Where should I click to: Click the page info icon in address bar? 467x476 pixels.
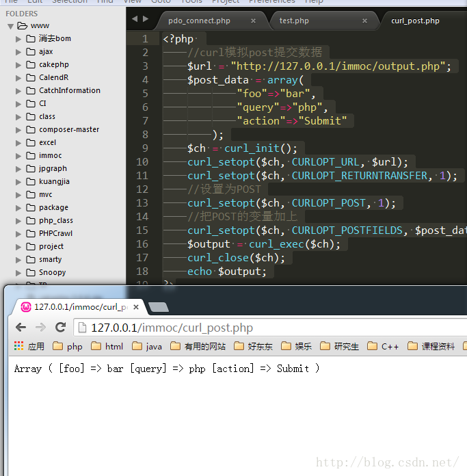(82, 328)
